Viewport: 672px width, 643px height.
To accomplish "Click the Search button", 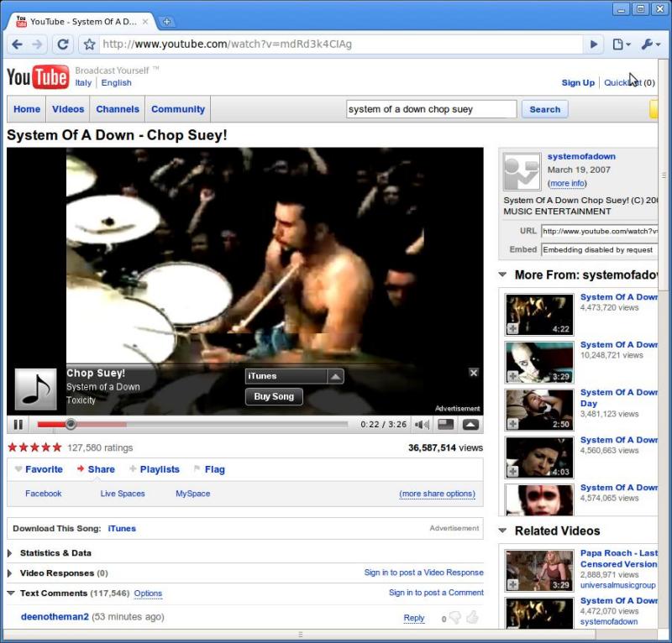I will 544,109.
